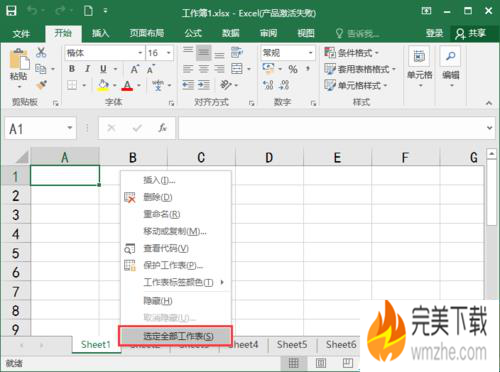This screenshot has height=372, width=500.
Task: Open the File (文件) tab
Action: pyautogui.click(x=21, y=34)
